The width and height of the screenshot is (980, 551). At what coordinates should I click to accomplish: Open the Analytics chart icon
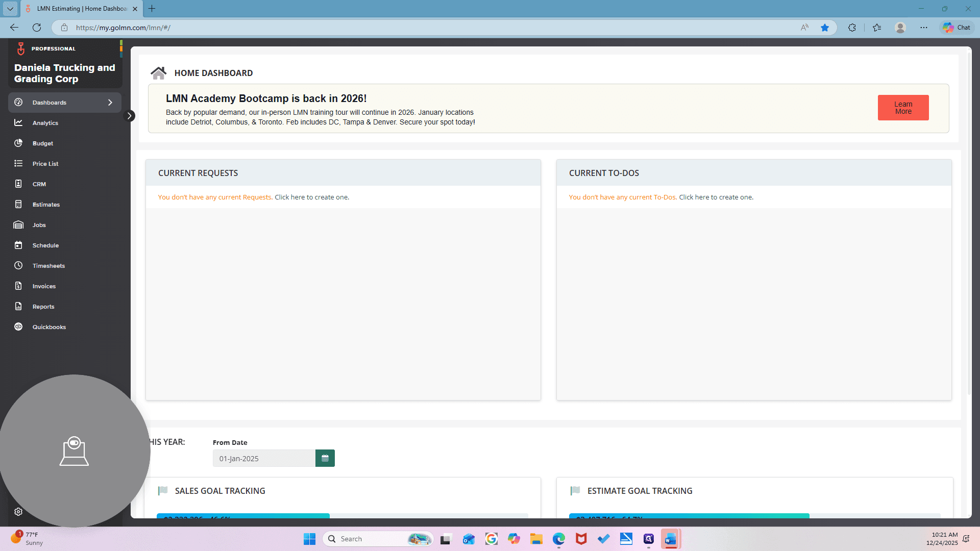18,123
